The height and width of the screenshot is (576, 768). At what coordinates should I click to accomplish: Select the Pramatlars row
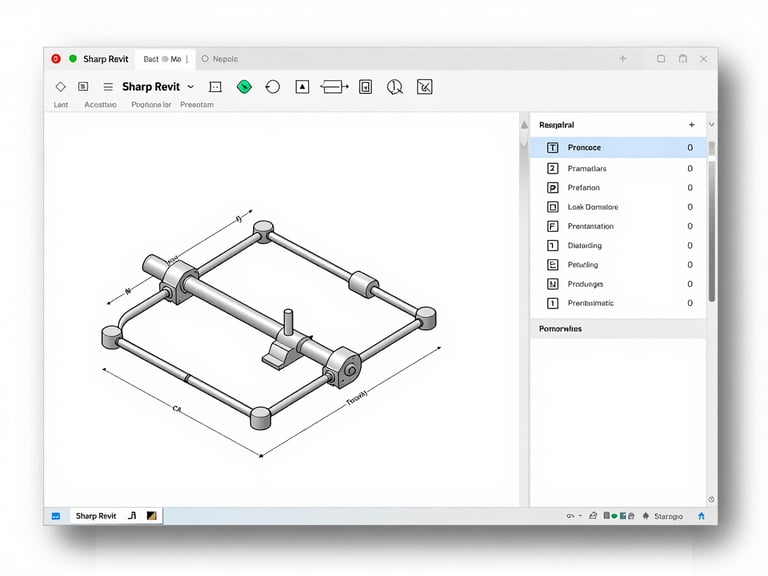click(x=618, y=168)
